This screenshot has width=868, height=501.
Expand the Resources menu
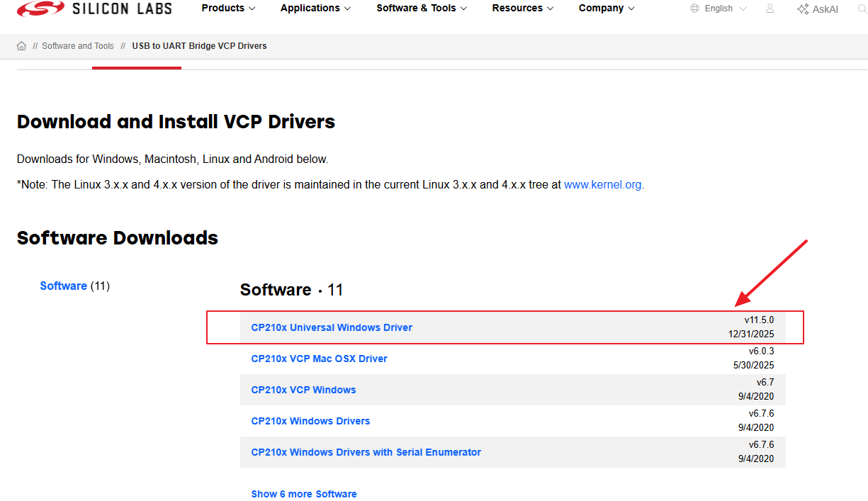523,9
